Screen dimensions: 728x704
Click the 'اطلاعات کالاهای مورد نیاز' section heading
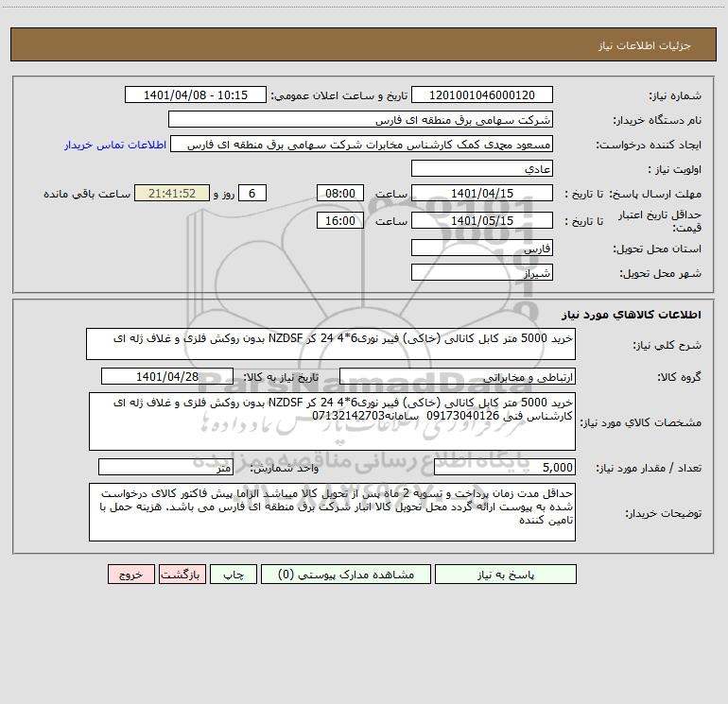tap(631, 315)
